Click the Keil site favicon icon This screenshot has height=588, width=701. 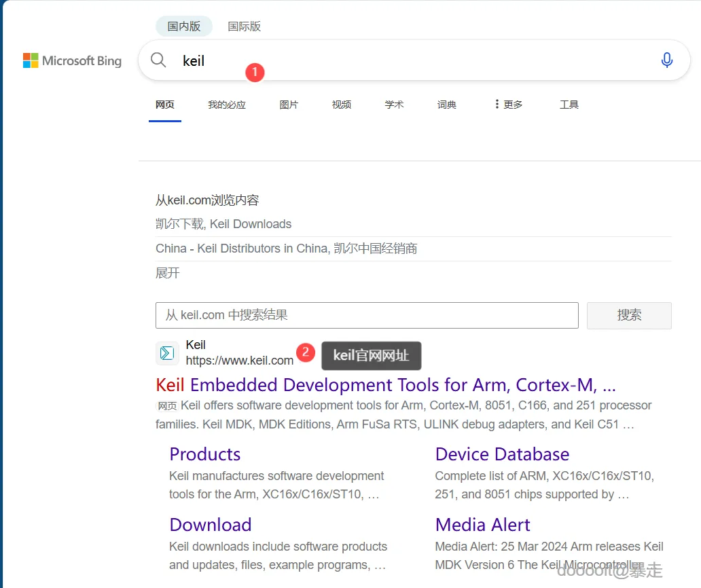click(x=167, y=353)
